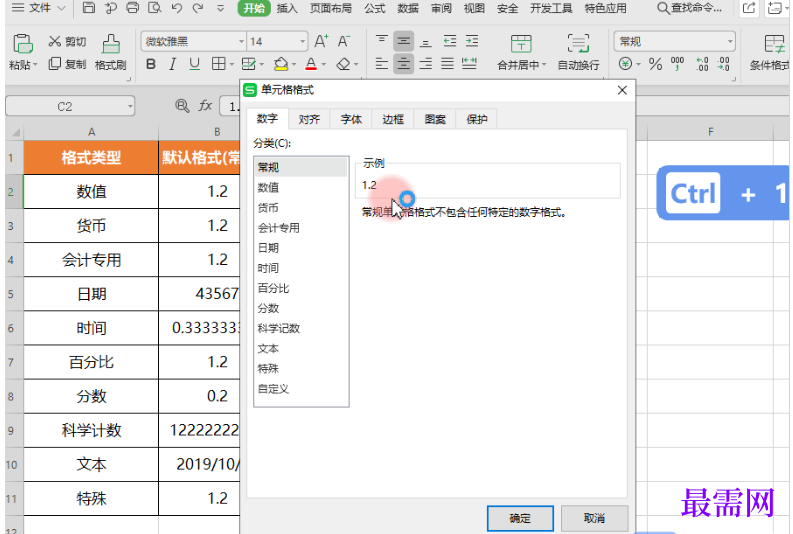Click the Wrap Text (自动换行) icon
The image size is (793, 534).
578,43
